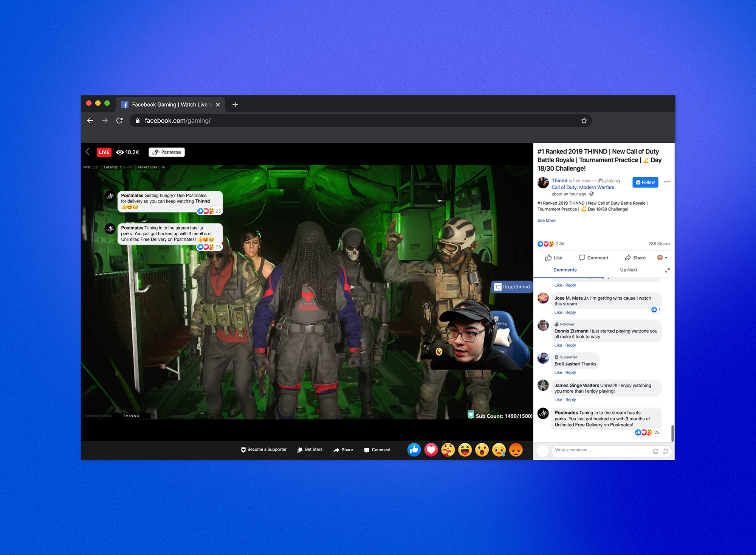Reply to Eroll Jashari's comment
The width and height of the screenshot is (756, 555).
point(570,372)
